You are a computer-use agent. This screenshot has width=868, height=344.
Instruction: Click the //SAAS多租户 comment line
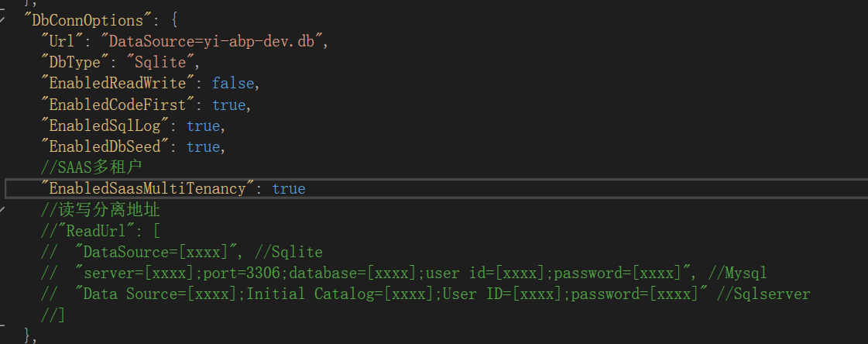91,167
